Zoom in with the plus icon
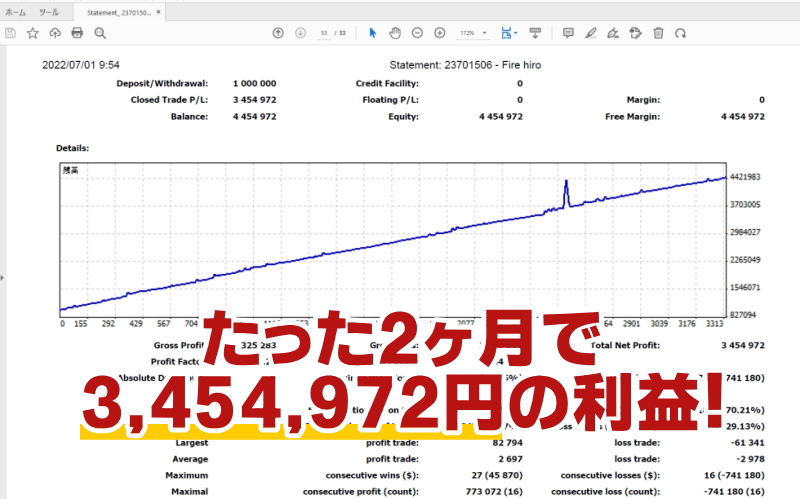This screenshot has height=499, width=800. (x=439, y=33)
